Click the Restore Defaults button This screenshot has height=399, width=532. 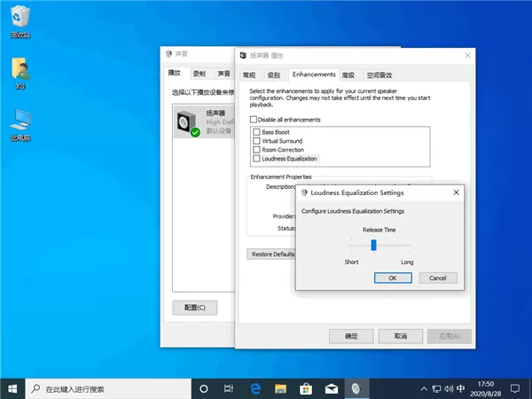tap(273, 254)
